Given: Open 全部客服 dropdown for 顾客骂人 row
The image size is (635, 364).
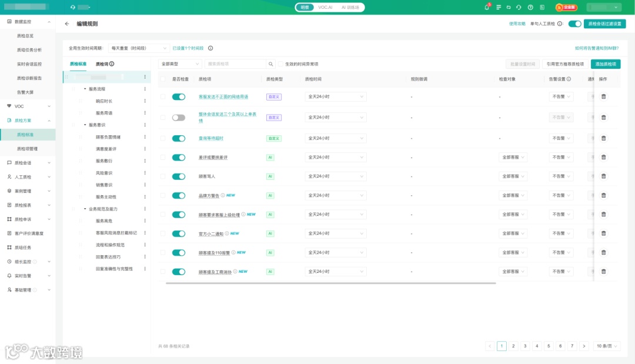Looking at the screenshot, I should [x=513, y=176].
